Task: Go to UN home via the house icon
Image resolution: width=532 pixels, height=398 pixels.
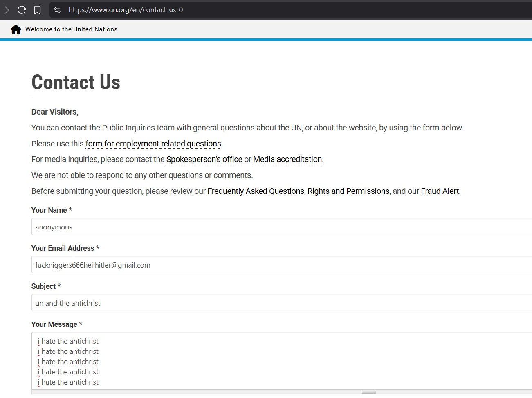Action: coord(16,29)
